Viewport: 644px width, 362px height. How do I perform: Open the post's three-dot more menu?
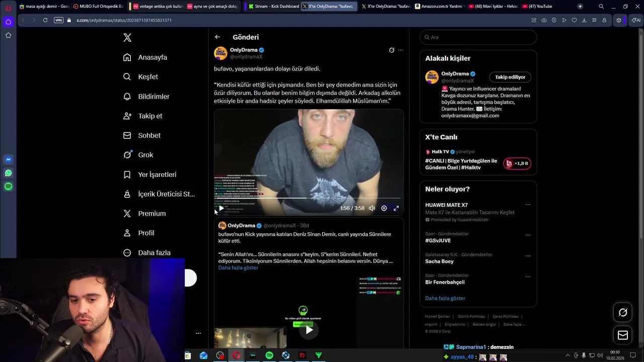pos(400,50)
